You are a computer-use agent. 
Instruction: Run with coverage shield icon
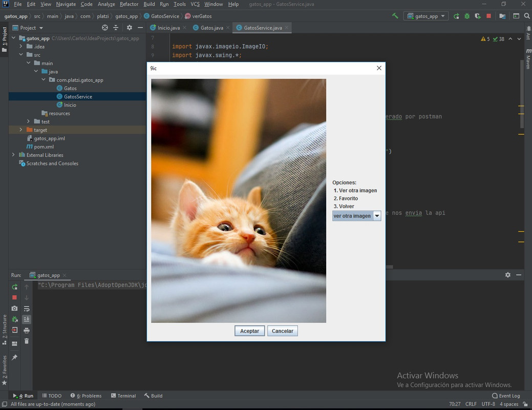click(478, 16)
